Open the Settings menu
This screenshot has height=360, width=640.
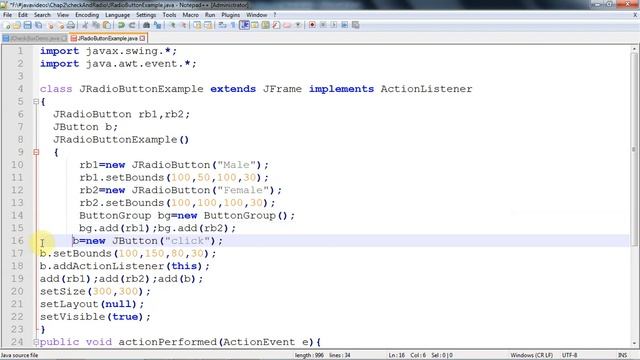pos(146,15)
